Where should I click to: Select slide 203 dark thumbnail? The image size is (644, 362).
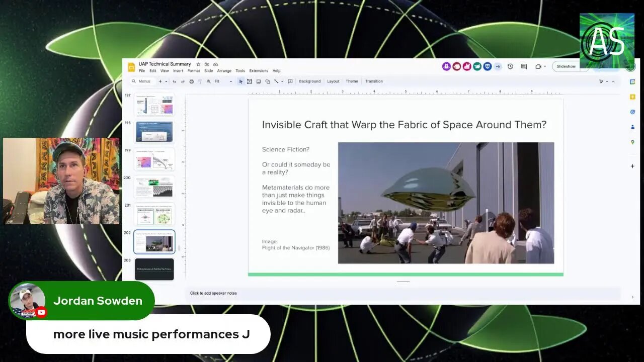(x=154, y=269)
